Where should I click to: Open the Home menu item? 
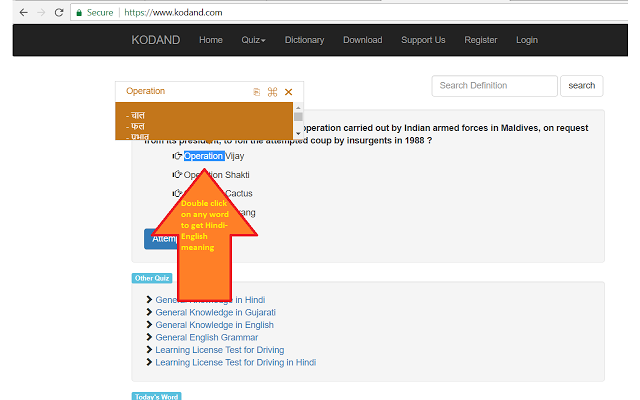click(211, 40)
